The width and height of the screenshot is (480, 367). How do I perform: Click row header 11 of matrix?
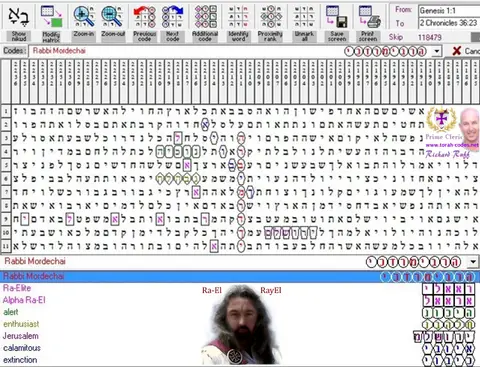coord(6,246)
